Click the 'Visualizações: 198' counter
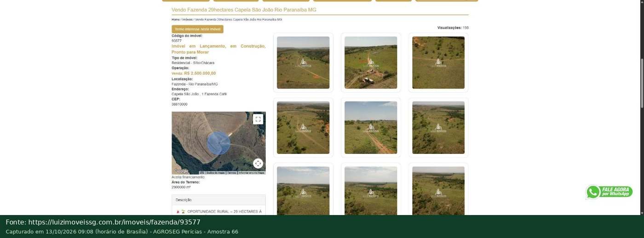 click(453, 28)
